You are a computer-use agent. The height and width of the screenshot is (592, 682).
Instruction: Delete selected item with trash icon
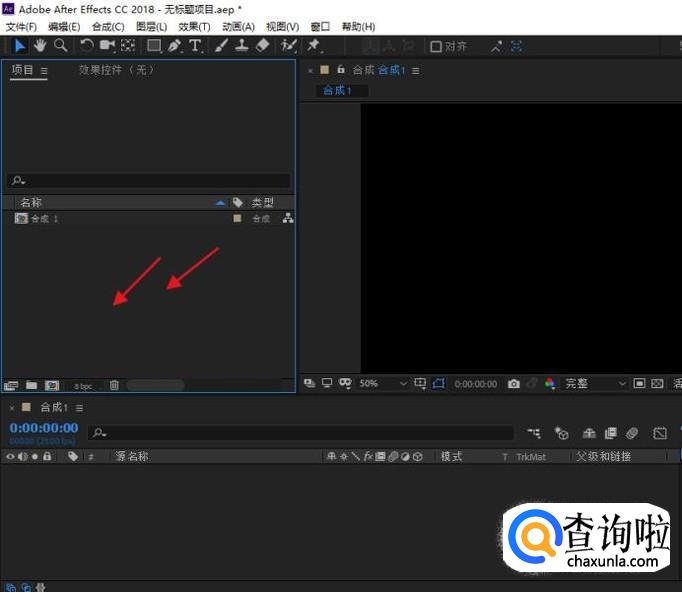coord(114,385)
